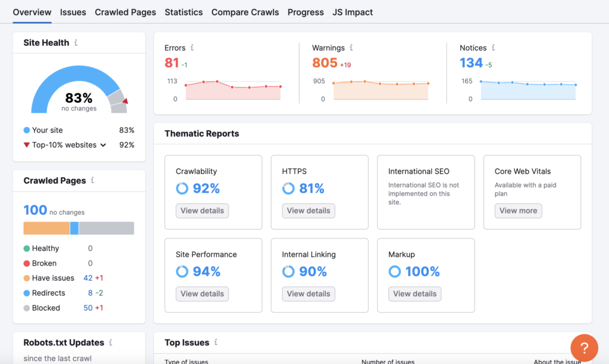This screenshot has width=609, height=364.
Task: Switch to the Progress tab
Action: click(306, 12)
